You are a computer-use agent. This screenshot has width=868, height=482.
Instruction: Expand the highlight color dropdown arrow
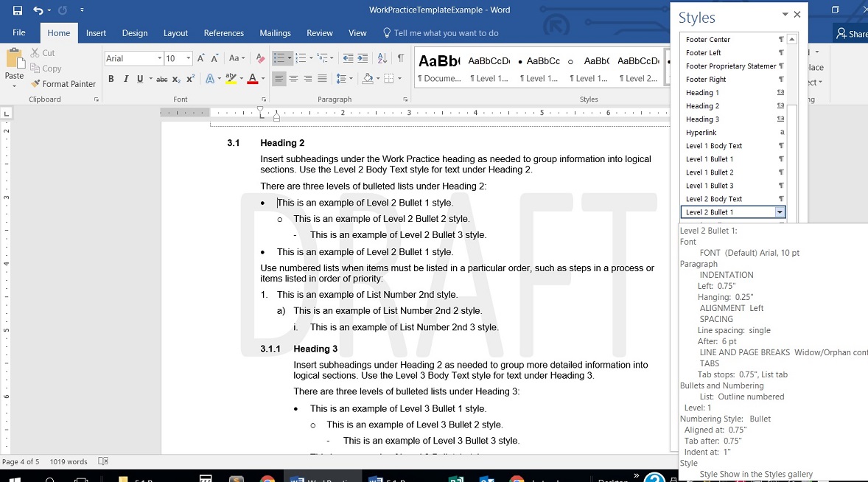point(242,79)
